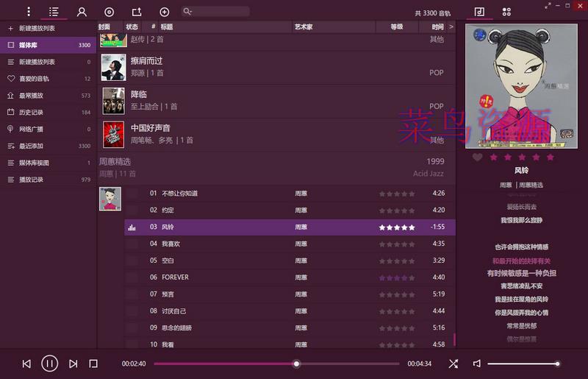Image resolution: width=588 pixels, height=379 pixels.
Task: Click the add circle plus icon
Action: pyautogui.click(x=164, y=12)
